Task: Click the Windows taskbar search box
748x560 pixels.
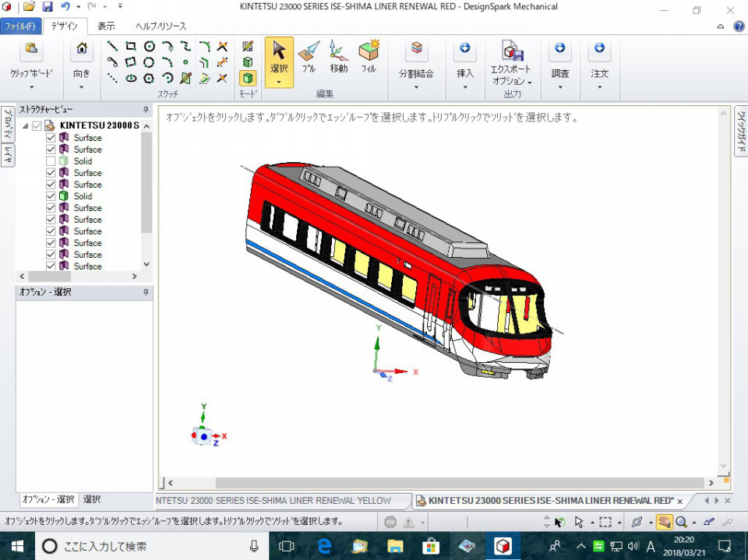Action: coord(152,546)
